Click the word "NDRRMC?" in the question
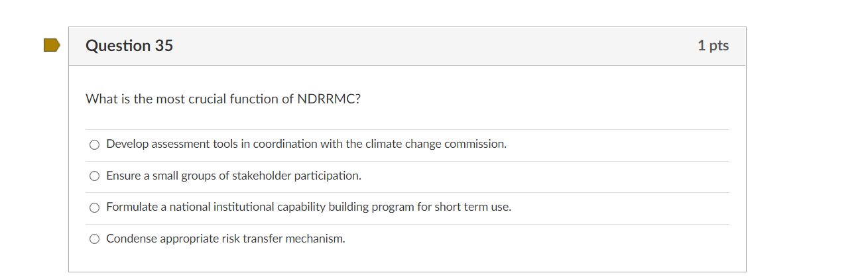This screenshot has width=868, height=279. click(332, 99)
